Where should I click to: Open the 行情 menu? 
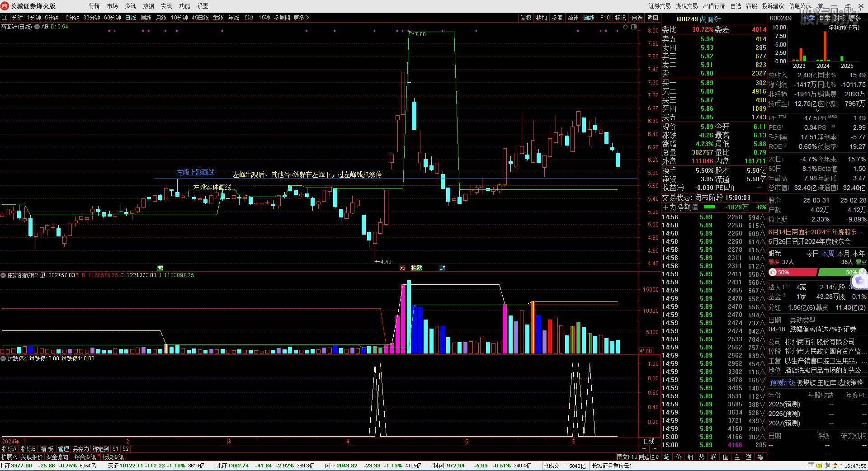[94, 6]
